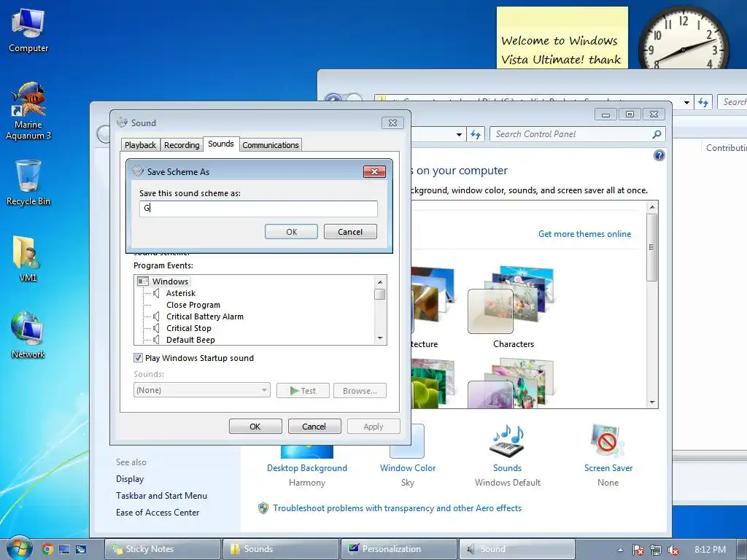Click Cancel in Save Scheme As dialog
The height and width of the screenshot is (560, 747).
click(x=350, y=231)
